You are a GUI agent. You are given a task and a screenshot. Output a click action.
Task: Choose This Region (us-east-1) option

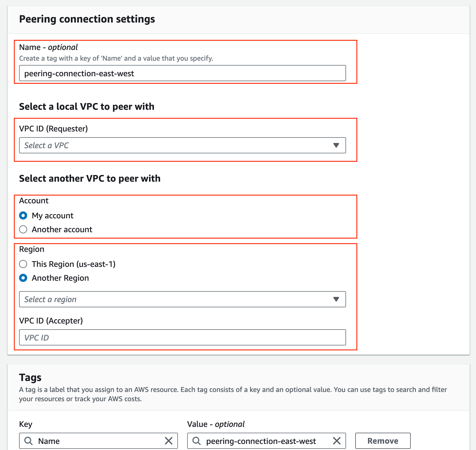tap(23, 264)
